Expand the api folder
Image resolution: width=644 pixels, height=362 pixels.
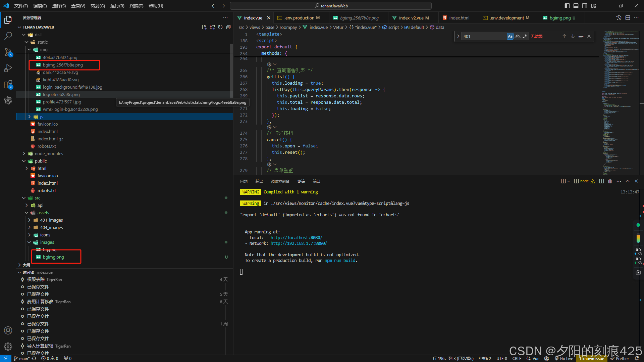tap(26, 205)
